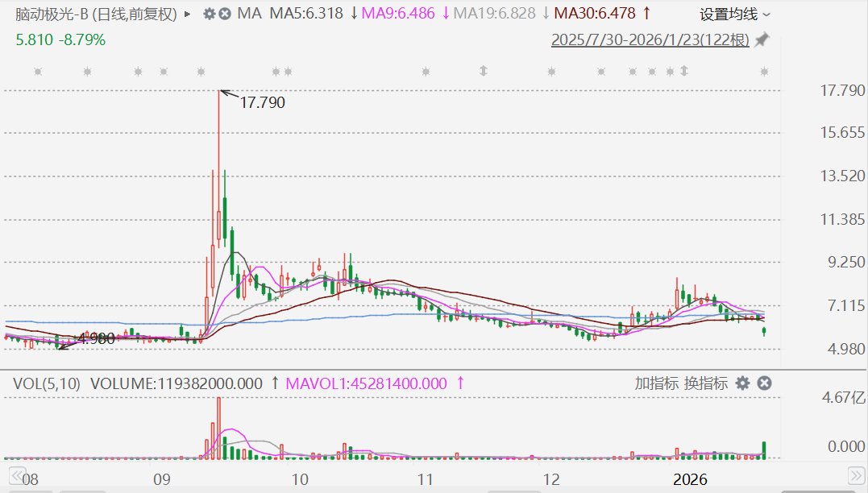Click the 11 month label on the time axis
Image resolution: width=868 pixels, height=493 pixels.
point(425,479)
